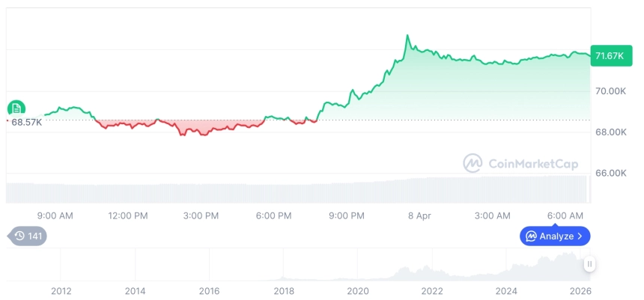Select year 2018 on the range timeline
The height and width of the screenshot is (300, 644).
point(284,291)
